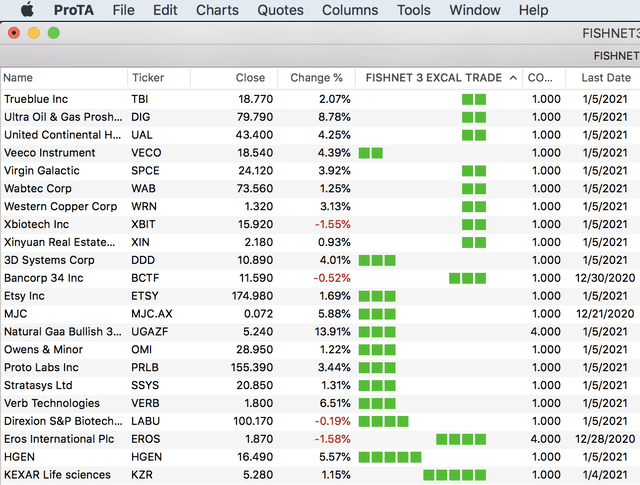
Task: Select the Western Copper Corp row
Action: [320, 207]
